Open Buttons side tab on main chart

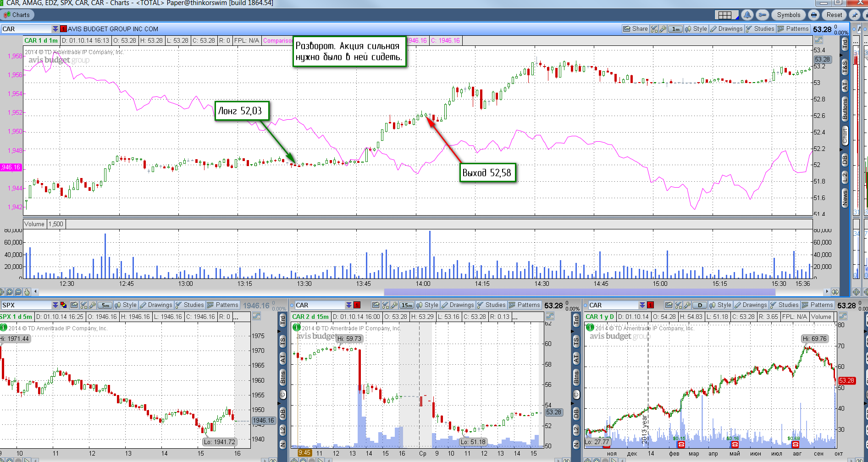[845, 109]
